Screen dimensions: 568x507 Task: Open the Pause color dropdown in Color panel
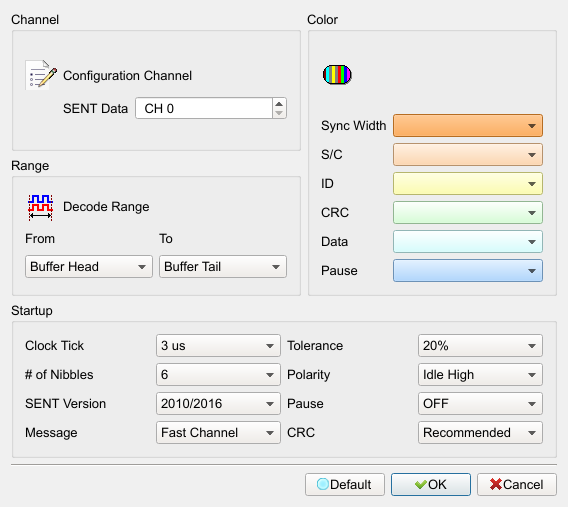click(x=468, y=271)
